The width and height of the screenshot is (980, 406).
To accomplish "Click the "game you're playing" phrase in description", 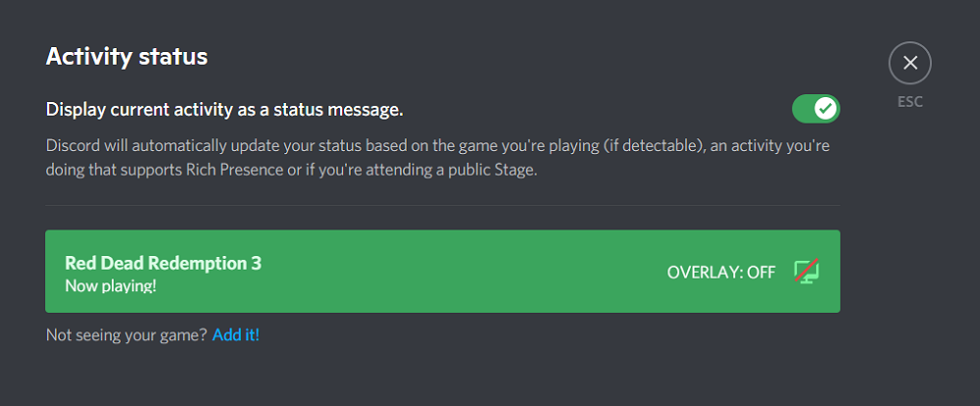I will coord(466,145).
